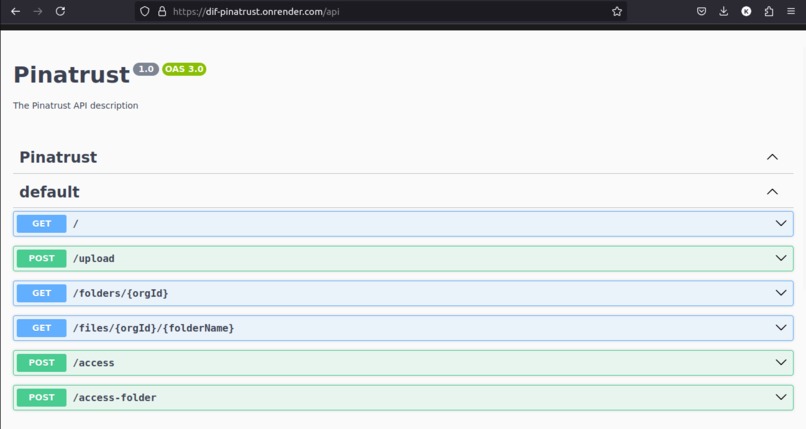Click the large Pinatrust page title
Screen dimensions: 806x429
pyautogui.click(x=71, y=75)
